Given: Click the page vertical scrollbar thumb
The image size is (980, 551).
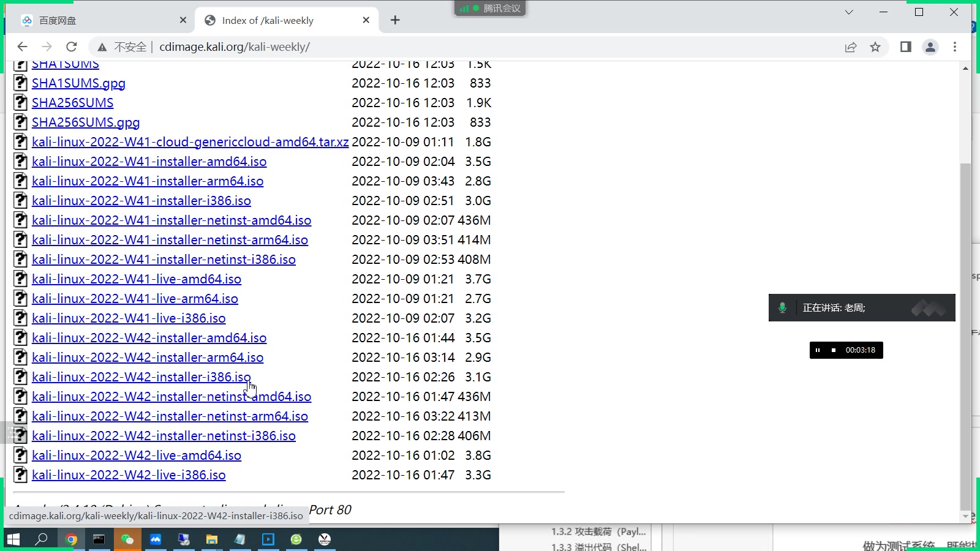Looking at the screenshot, I should point(966,337).
